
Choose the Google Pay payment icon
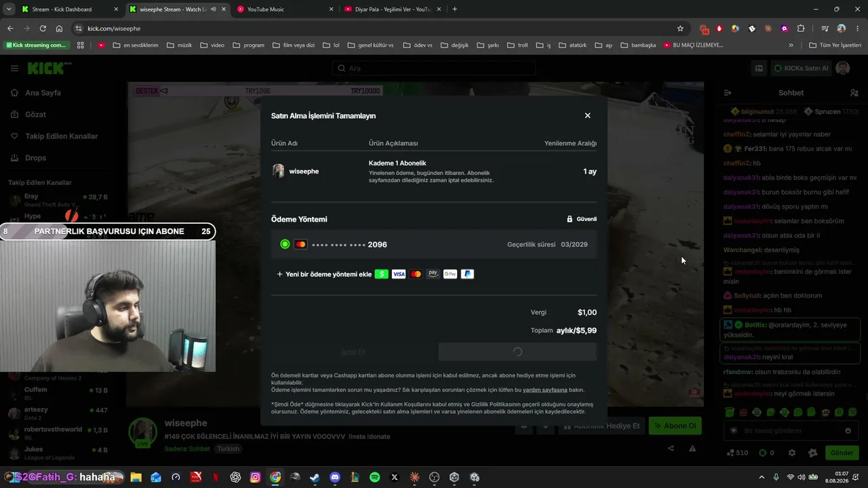click(450, 274)
